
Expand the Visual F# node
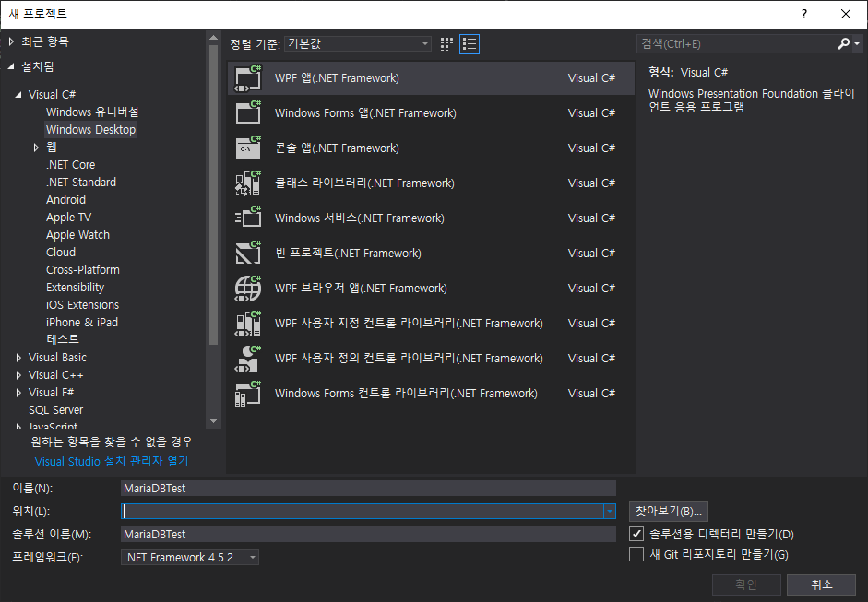[x=18, y=393]
